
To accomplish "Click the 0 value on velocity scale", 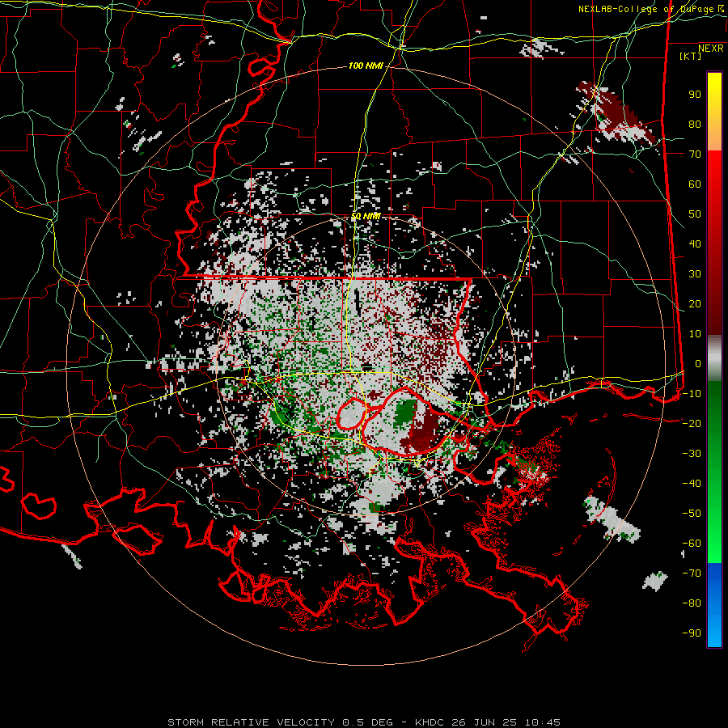I will pyautogui.click(x=698, y=364).
